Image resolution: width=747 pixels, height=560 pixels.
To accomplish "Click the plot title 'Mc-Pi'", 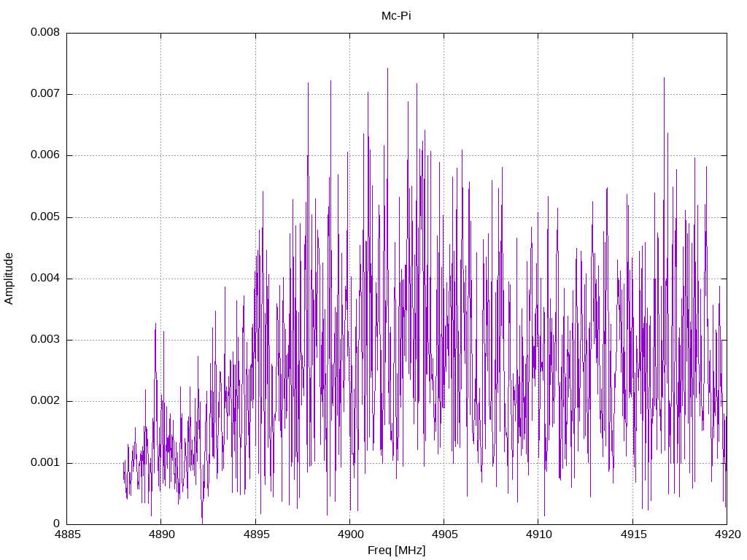I will point(396,16).
